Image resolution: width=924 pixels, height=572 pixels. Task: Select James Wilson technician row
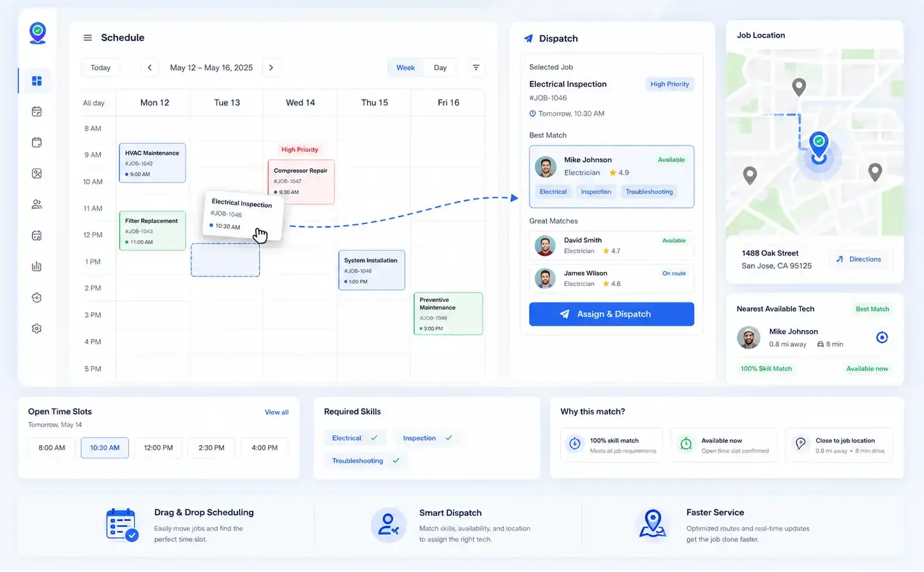(x=611, y=278)
